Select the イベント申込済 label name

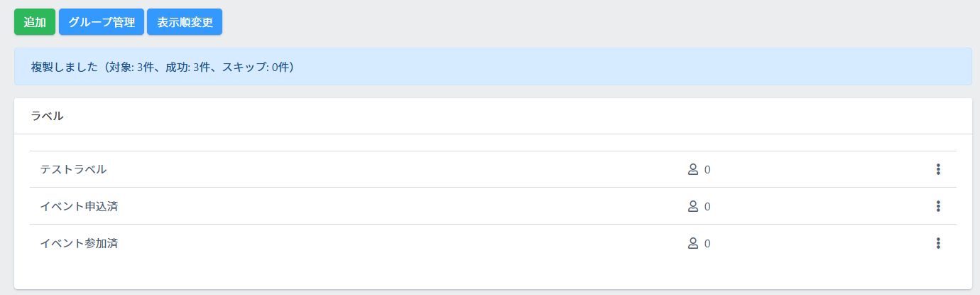pos(79,206)
